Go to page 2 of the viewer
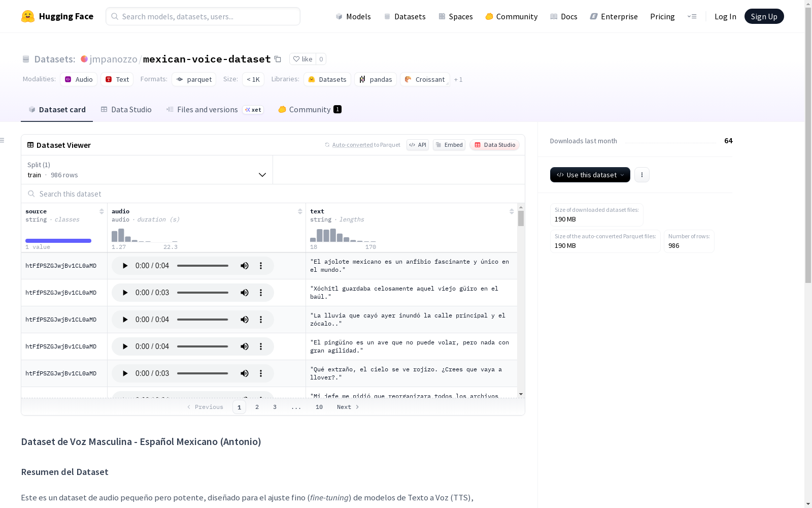This screenshot has width=812, height=508. tap(257, 407)
